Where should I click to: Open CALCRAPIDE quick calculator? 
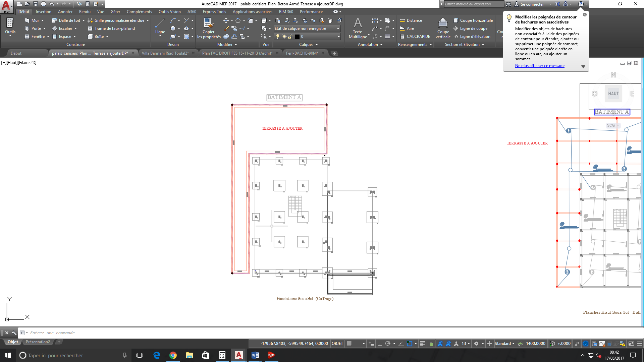(x=415, y=37)
